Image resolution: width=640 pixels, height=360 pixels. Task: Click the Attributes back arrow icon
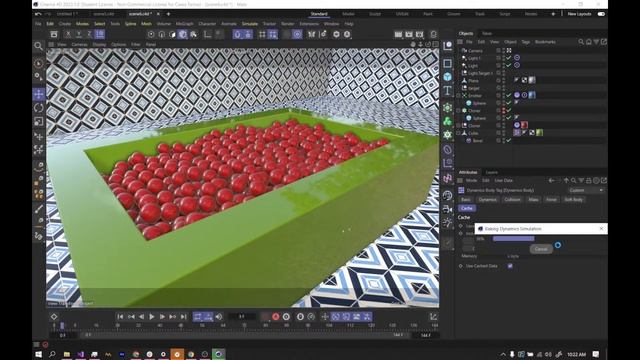tap(551, 180)
